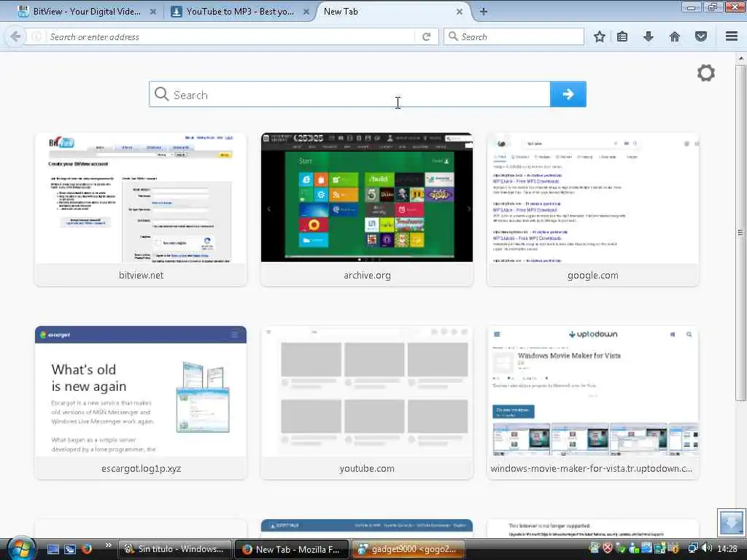Open Pocket icon in the toolbar
747x560 pixels.
[701, 36]
